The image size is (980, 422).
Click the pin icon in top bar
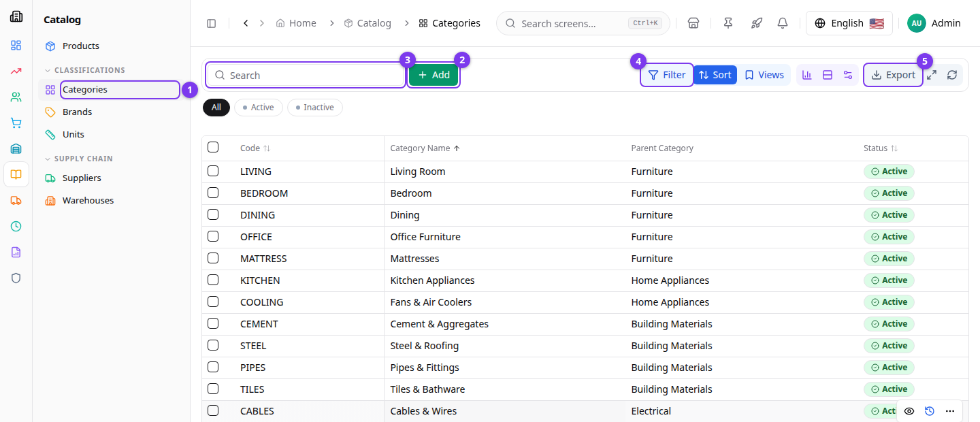tap(728, 23)
